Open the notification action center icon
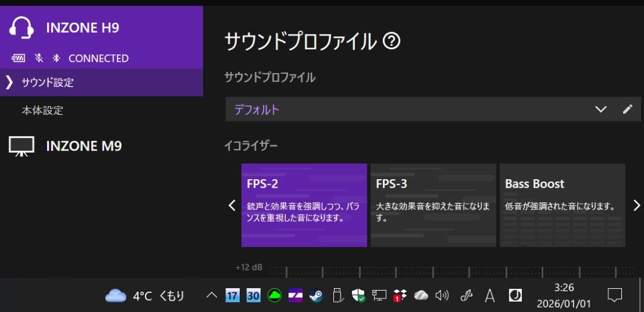 click(x=614, y=295)
